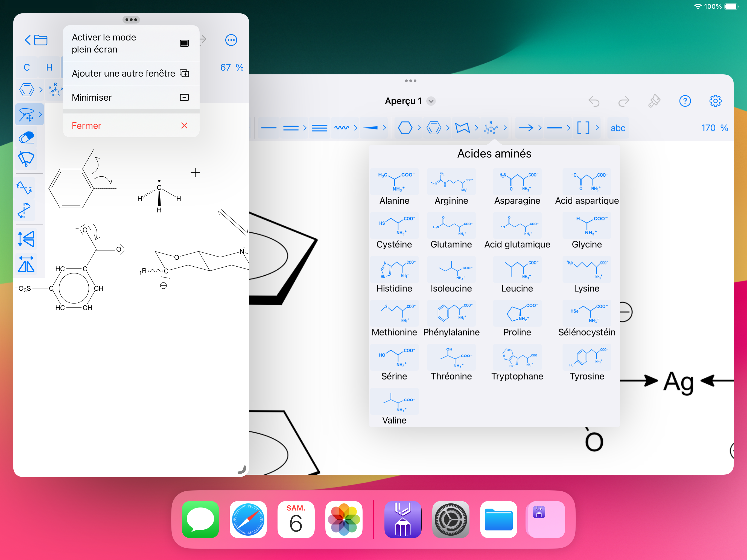Select the single bond tool
747x560 pixels.
pos(269,128)
